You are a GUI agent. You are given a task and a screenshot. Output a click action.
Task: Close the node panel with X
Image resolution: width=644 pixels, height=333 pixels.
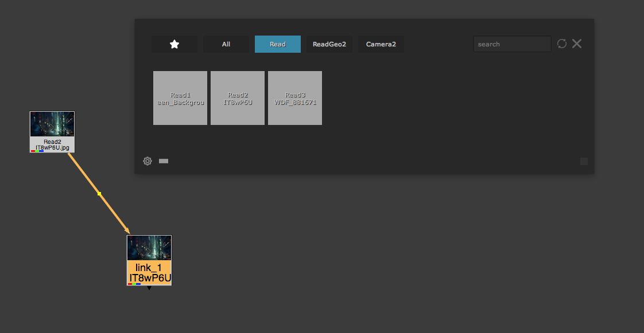click(577, 44)
